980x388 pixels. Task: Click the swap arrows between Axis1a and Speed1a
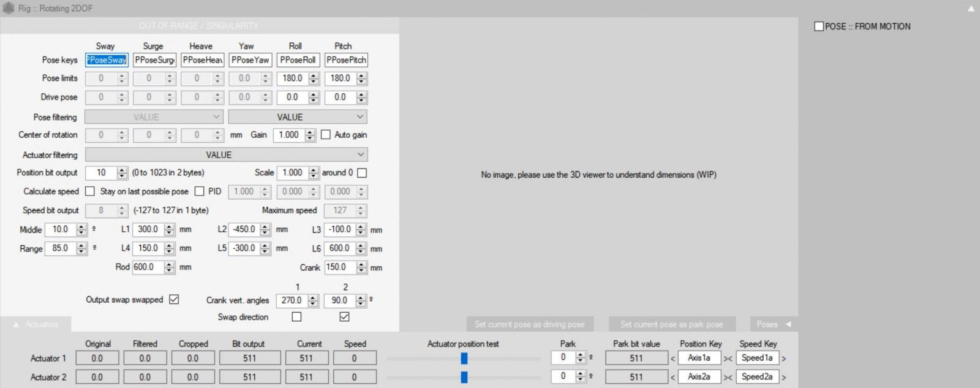click(x=728, y=359)
